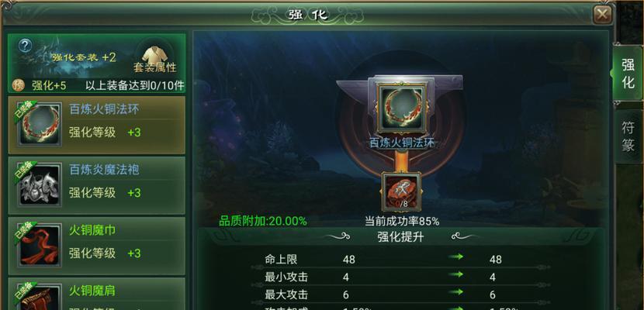Select the 百炼火铜法环 equipment row
Image resolution: width=644 pixels, height=310 pixels.
pos(96,125)
